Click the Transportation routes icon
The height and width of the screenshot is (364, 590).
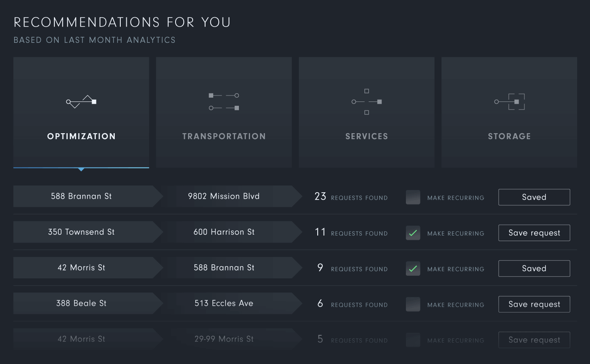[x=224, y=101]
